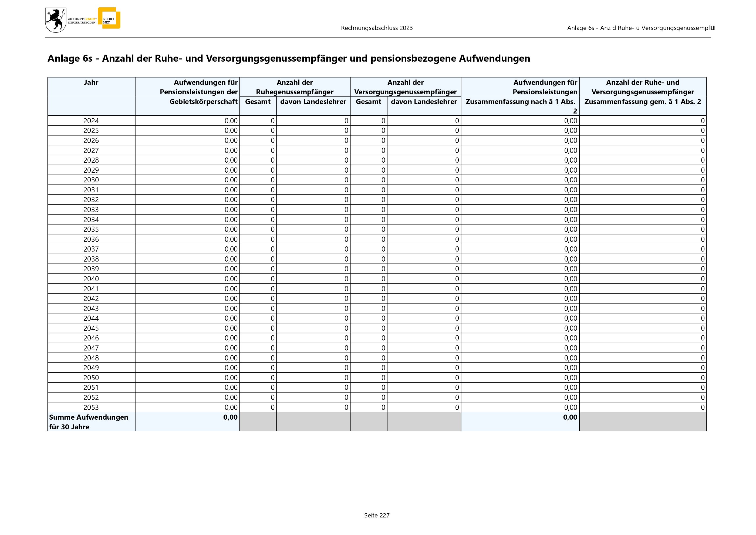Select the Jahr column header
This screenshot has width=756, height=535.
click(91, 83)
